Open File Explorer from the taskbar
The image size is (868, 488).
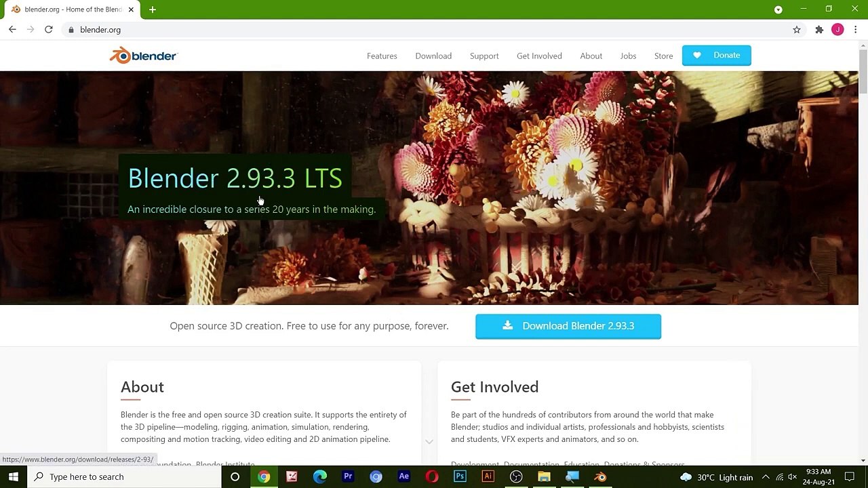pyautogui.click(x=544, y=476)
